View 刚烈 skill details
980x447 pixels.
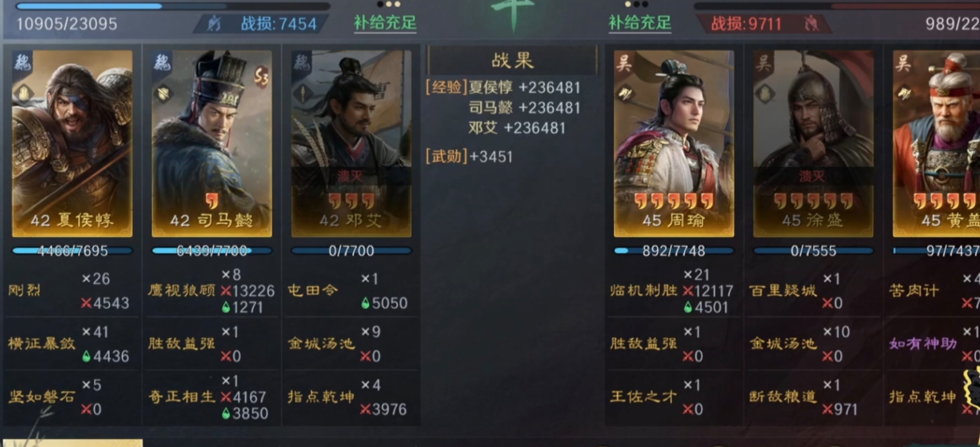(24, 290)
